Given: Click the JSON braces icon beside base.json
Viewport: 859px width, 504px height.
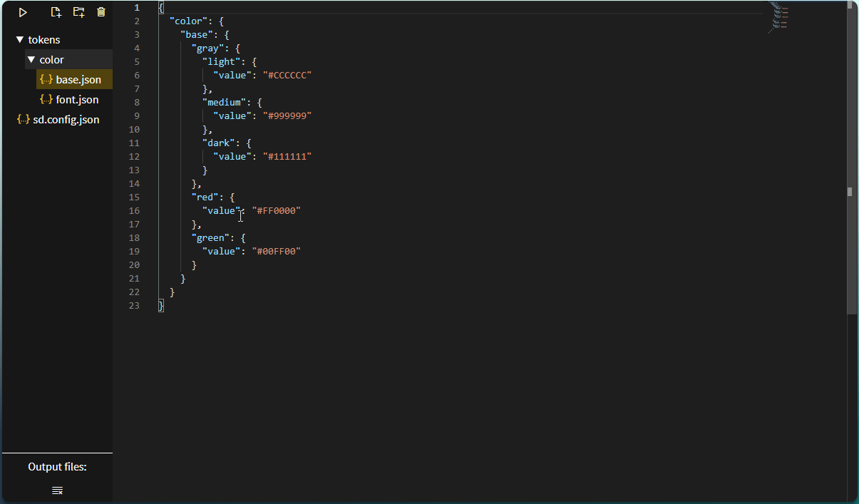Looking at the screenshot, I should 46,80.
